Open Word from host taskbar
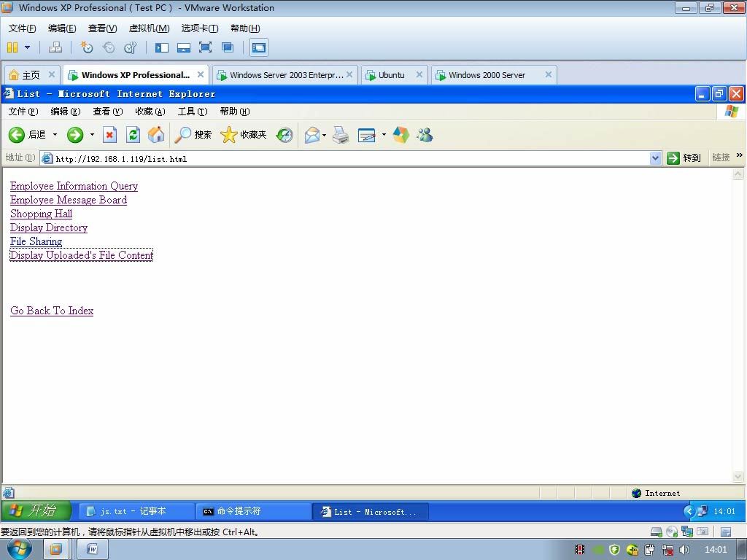Image resolution: width=747 pixels, height=560 pixels. pos(93,550)
